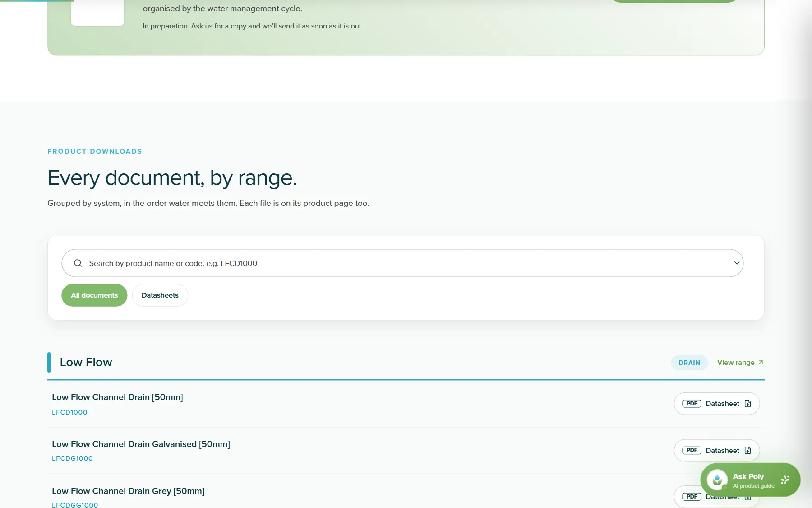
Task: Click the Low Flow Channel Drain [50mm] title
Action: click(117, 397)
